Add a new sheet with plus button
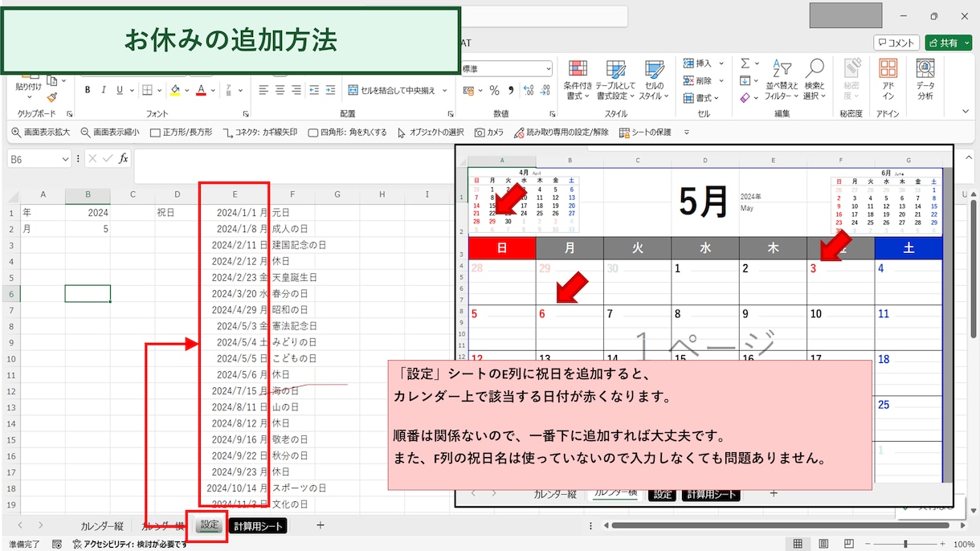 321,525
